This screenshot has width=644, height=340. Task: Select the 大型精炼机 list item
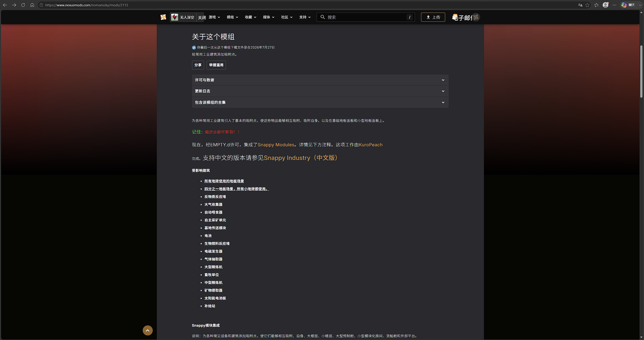click(213, 267)
